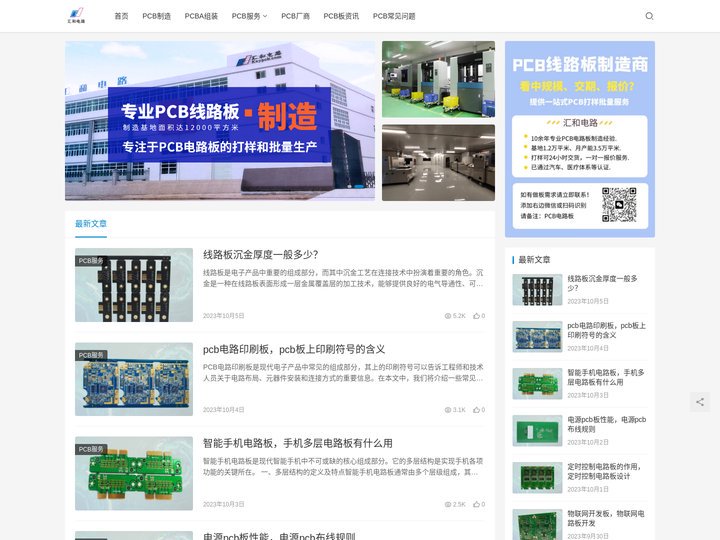Click like icon on 智能手机电路板 article
720x540 pixels.
pos(477,504)
